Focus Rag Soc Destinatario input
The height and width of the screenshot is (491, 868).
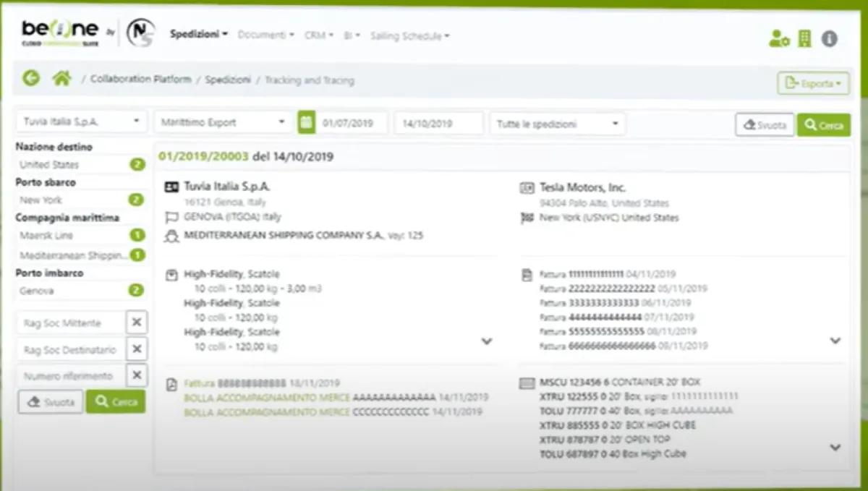click(x=71, y=349)
